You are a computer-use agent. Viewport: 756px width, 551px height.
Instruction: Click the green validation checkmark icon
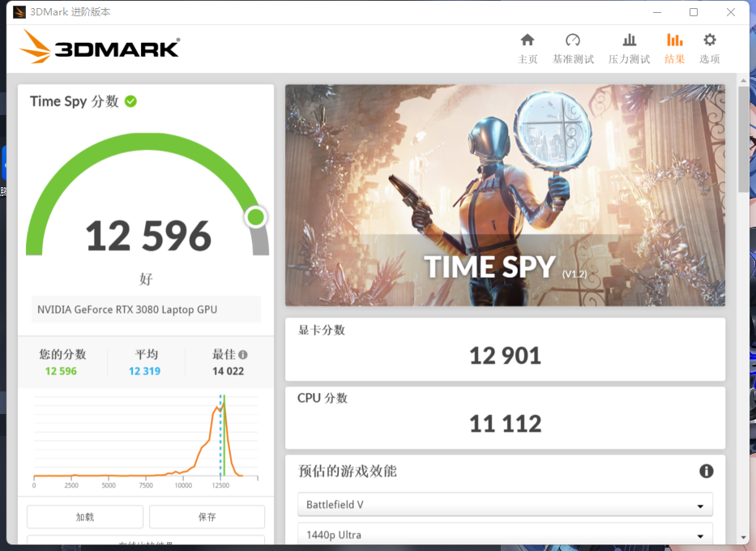(130, 101)
